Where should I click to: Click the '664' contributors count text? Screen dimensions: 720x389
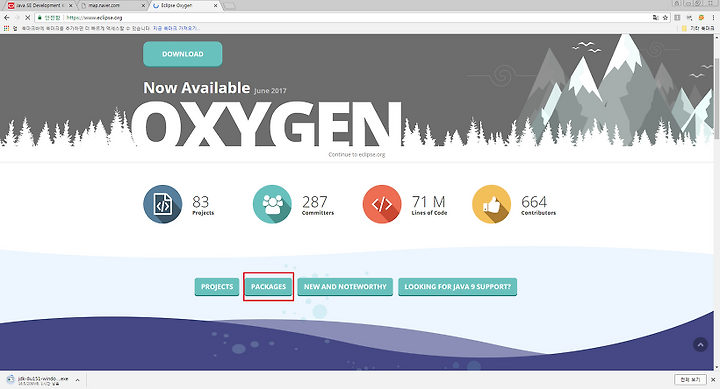(534, 202)
